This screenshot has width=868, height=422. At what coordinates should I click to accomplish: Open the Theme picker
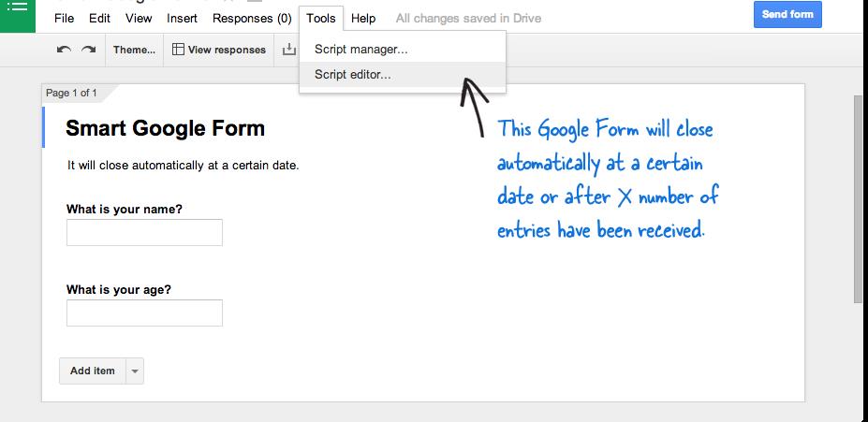tap(135, 50)
